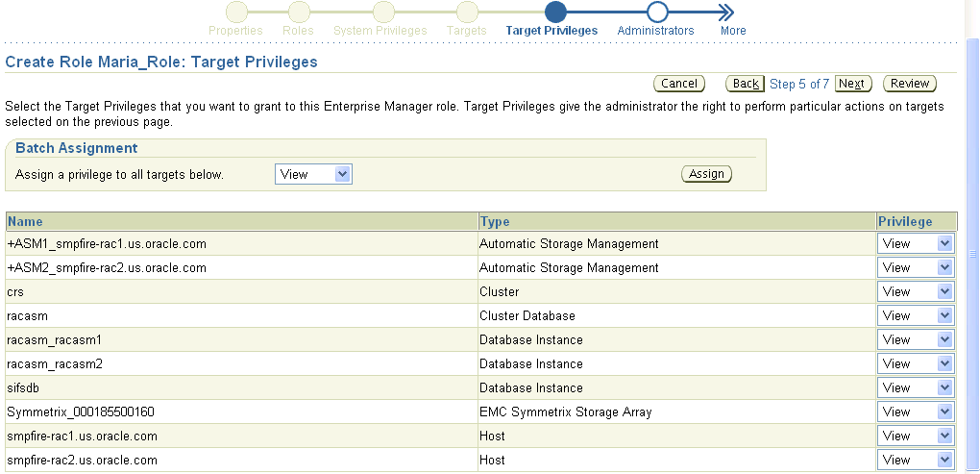Viewport: 980px width, 474px height.
Task: Click the Target Privileges step circle
Action: click(x=555, y=12)
